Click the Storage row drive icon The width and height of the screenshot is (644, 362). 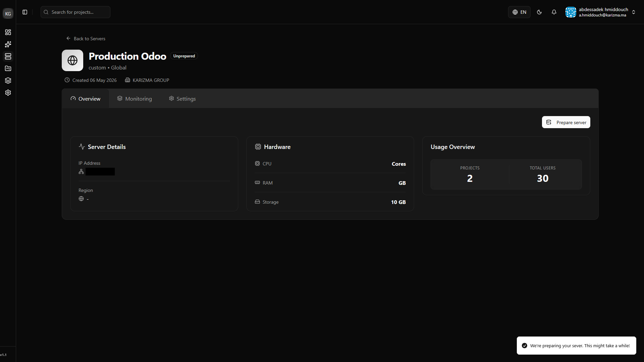tap(257, 202)
